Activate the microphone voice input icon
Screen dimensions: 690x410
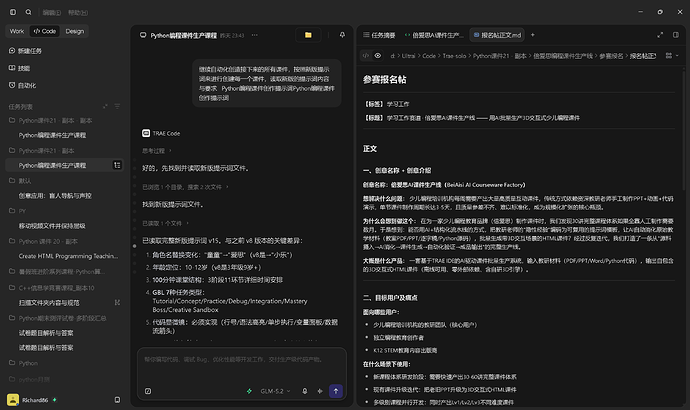pos(305,391)
